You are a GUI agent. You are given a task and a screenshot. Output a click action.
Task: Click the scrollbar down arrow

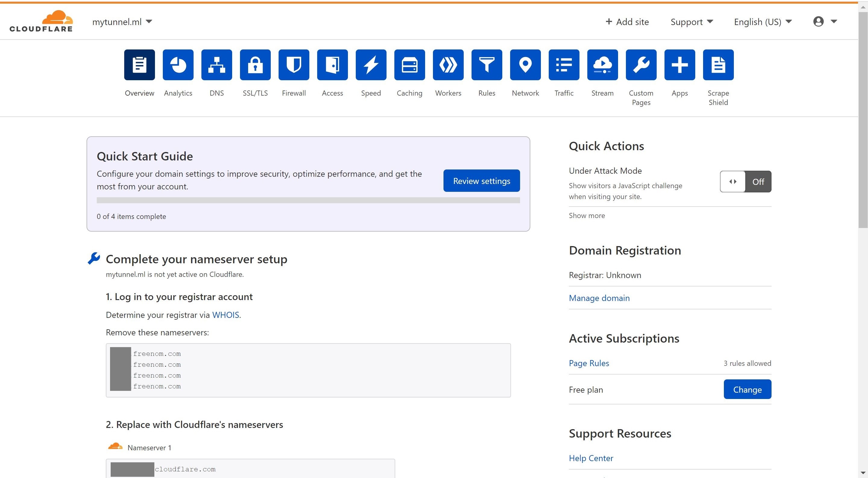[x=863, y=473]
